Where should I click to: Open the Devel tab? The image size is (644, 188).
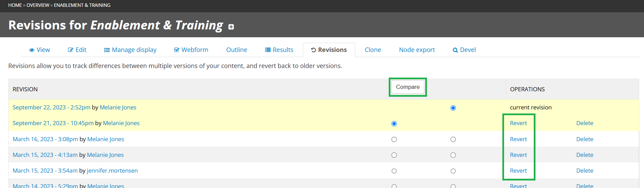[x=464, y=50]
